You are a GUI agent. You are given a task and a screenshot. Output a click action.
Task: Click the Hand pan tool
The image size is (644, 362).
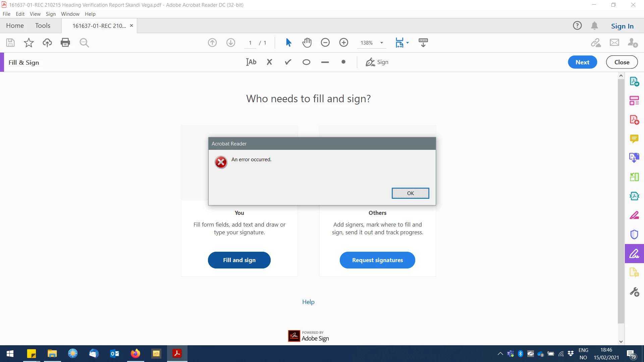[307, 43]
